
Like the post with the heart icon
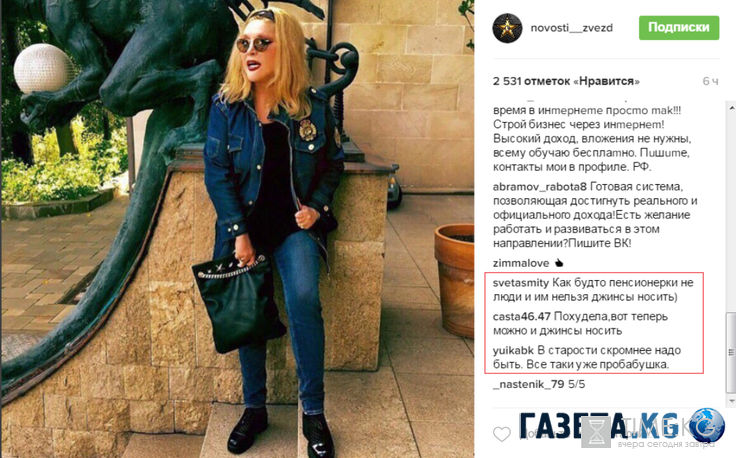click(x=502, y=434)
